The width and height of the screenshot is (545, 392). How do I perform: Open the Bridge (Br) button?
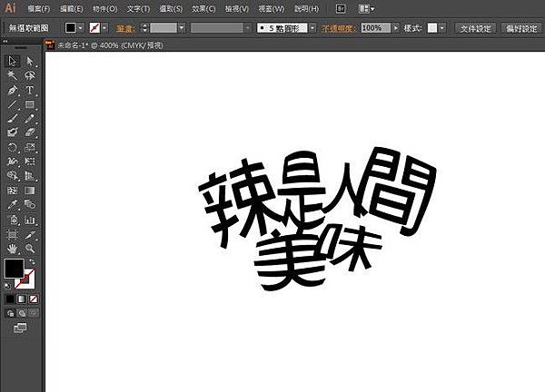(341, 9)
